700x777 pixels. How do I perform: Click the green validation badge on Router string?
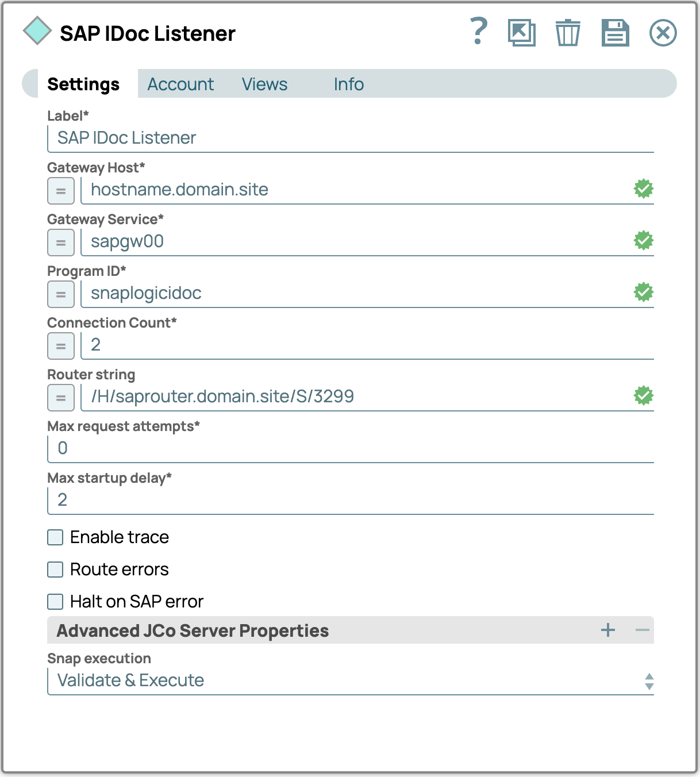click(643, 395)
